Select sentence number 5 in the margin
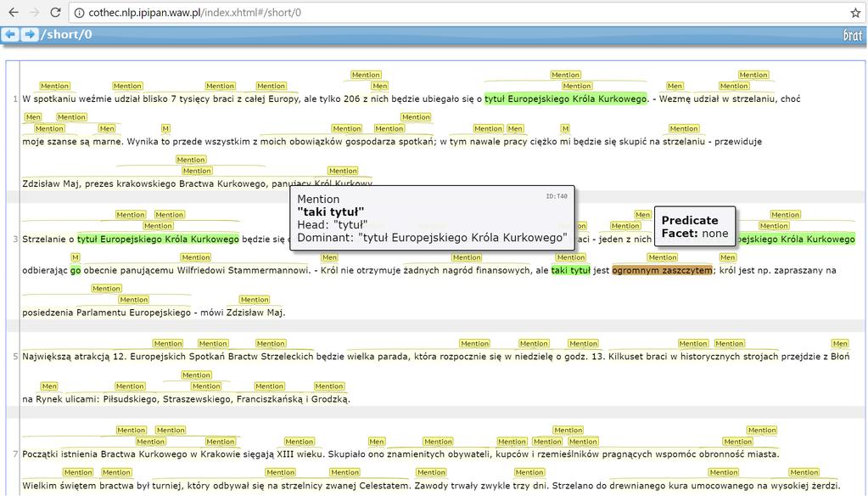The image size is (868, 496). coord(15,357)
